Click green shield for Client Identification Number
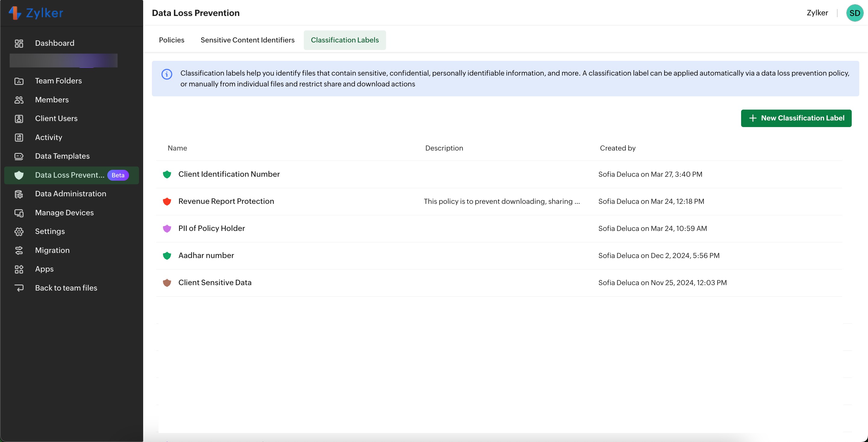Screen dimensions: 868x442 pyautogui.click(x=167, y=174)
